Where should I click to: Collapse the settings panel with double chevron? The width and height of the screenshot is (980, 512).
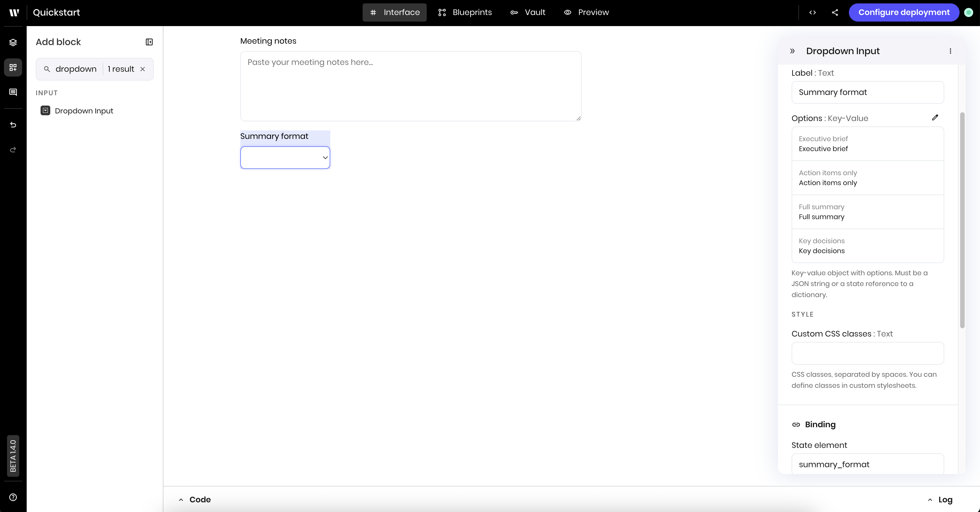click(x=792, y=51)
